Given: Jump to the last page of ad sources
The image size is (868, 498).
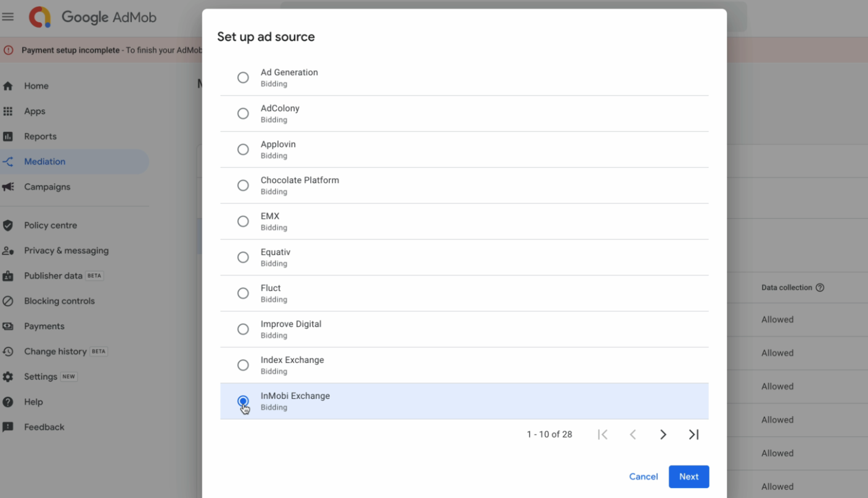Looking at the screenshot, I should (694, 435).
